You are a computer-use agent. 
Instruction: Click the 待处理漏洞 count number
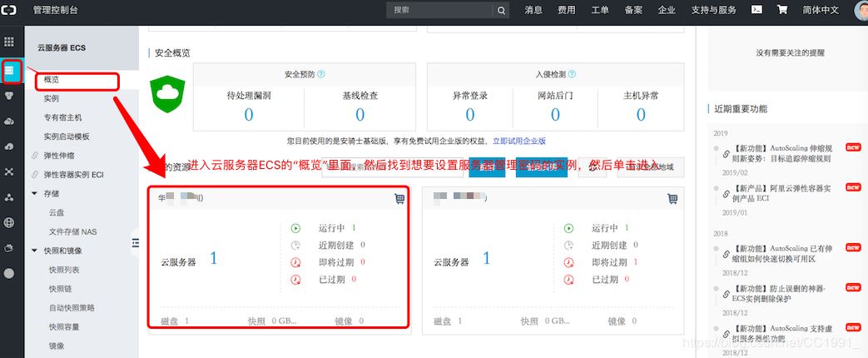[x=248, y=115]
